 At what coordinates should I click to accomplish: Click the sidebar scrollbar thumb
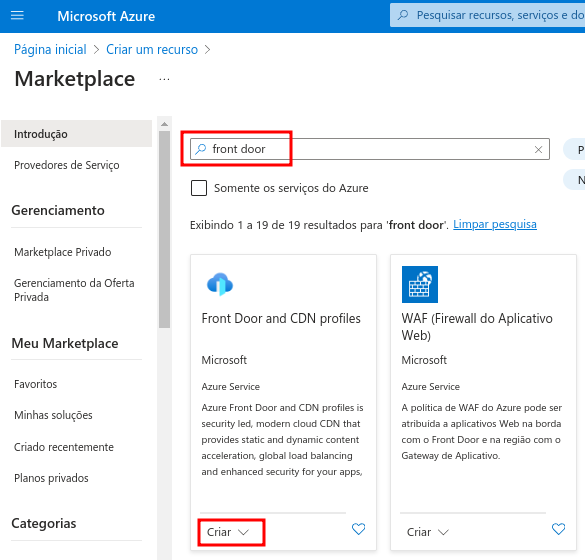pyautogui.click(x=164, y=229)
